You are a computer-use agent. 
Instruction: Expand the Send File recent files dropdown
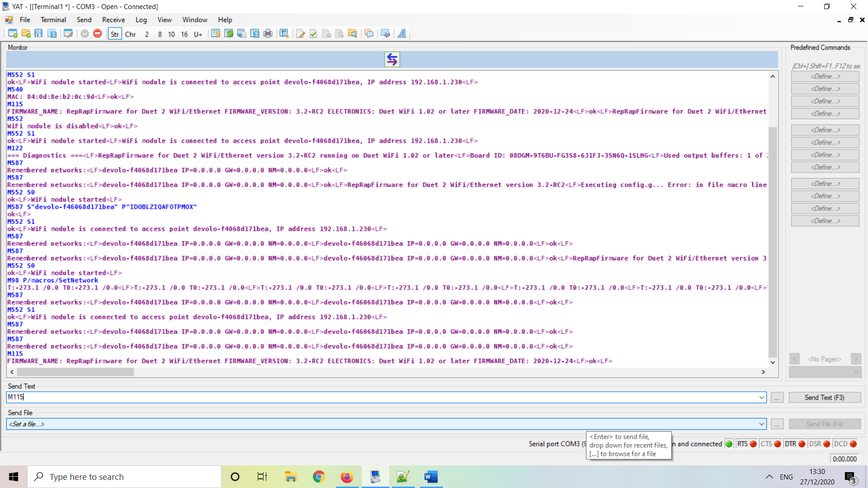762,424
